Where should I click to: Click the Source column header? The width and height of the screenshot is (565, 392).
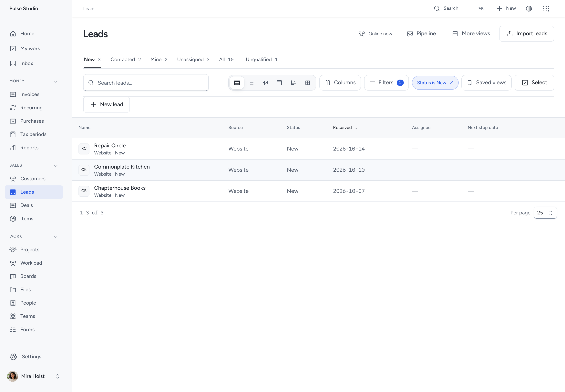(x=236, y=127)
